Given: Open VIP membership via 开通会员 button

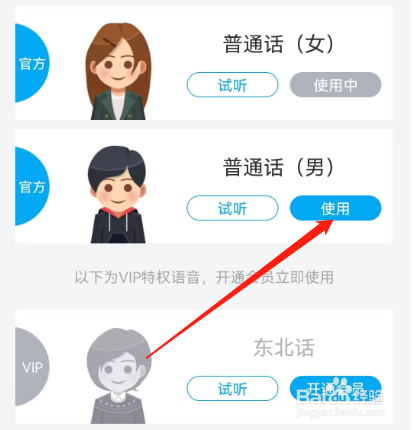Looking at the screenshot, I should click(x=335, y=388).
